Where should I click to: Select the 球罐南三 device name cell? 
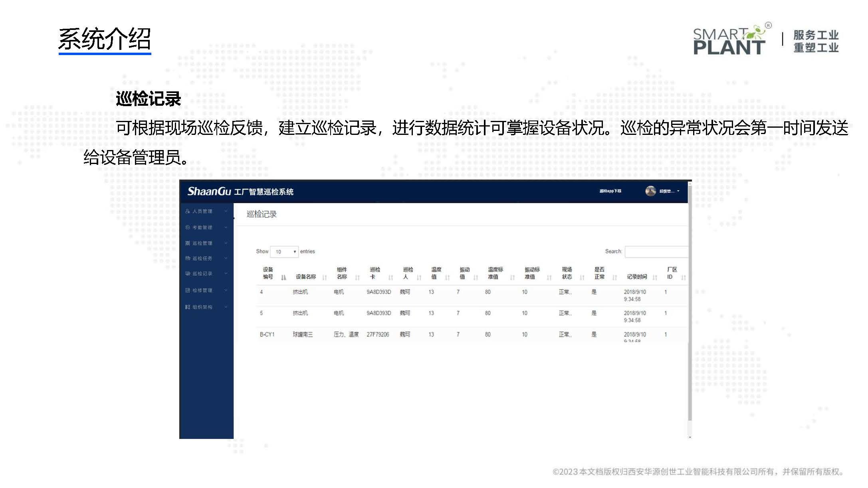tap(303, 334)
